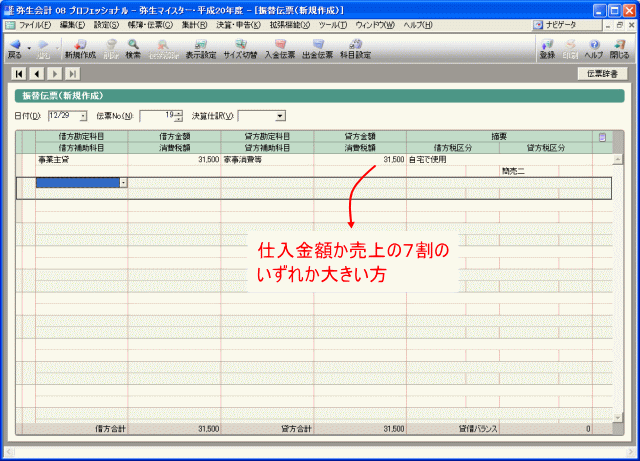Image resolution: width=640 pixels, height=461 pixels.
Task: Expand the 決算仕訳 combo box
Action: click(x=280, y=116)
